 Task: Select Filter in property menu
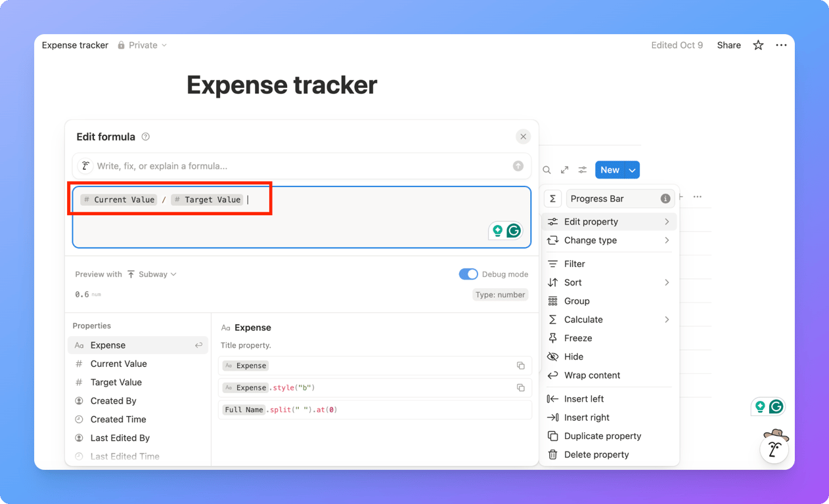[609, 264]
